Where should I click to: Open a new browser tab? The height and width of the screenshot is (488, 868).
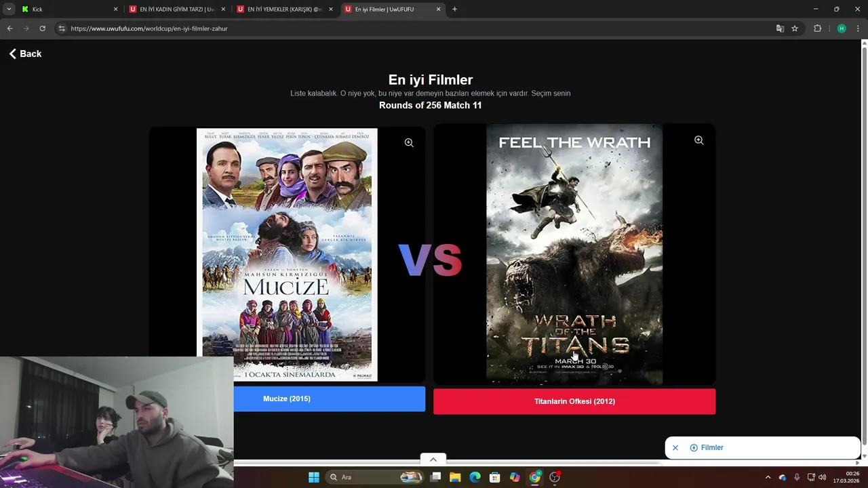[454, 9]
